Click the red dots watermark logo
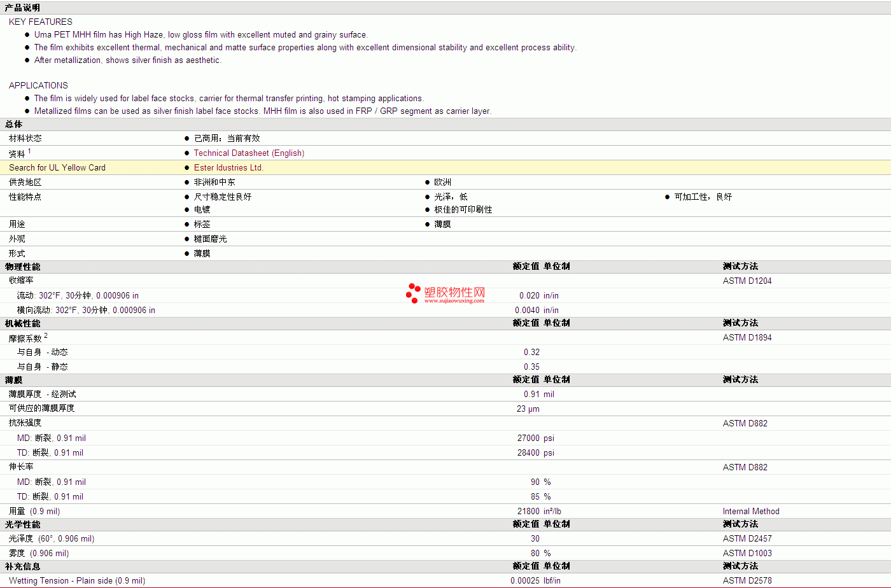 tap(413, 293)
